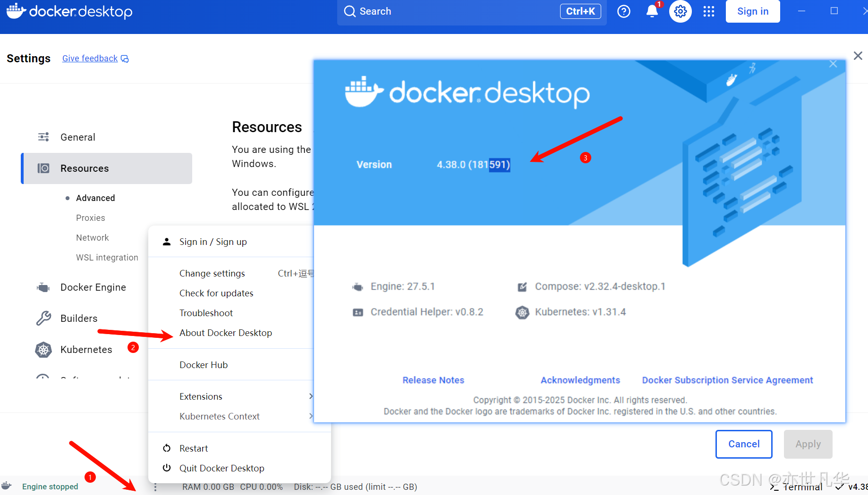Click the whale icon beside Engine stopped
The image size is (868, 495).
7,486
